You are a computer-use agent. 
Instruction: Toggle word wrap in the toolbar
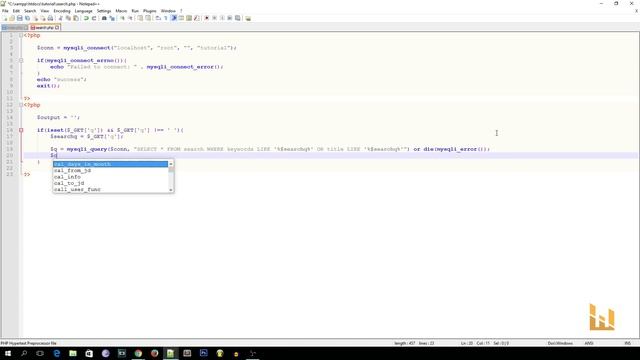click(158, 18)
